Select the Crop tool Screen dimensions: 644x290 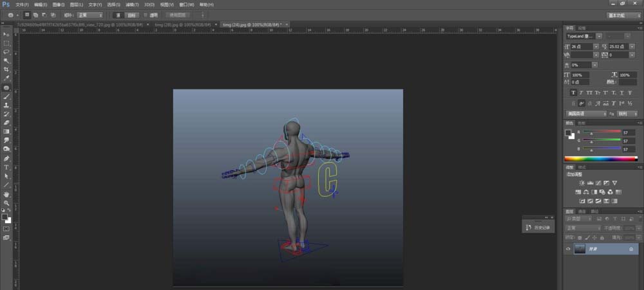click(x=6, y=69)
